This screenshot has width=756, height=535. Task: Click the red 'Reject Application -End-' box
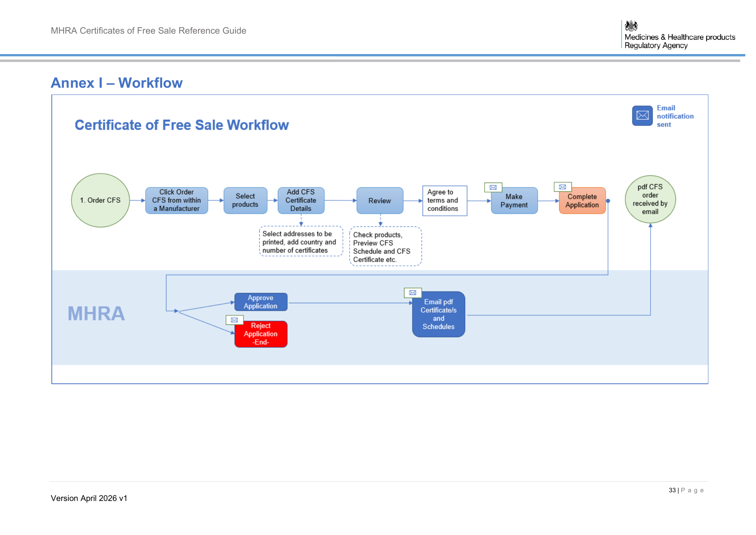[x=261, y=334]
